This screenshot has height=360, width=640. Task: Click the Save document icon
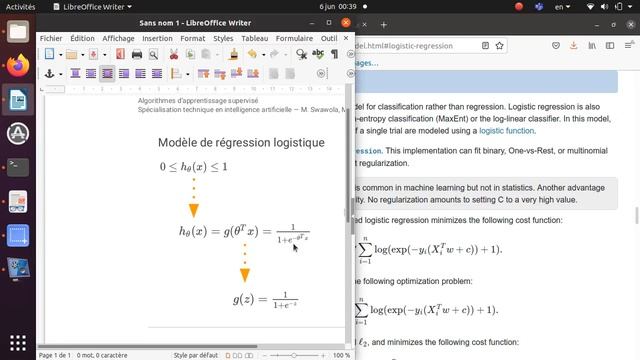pyautogui.click(x=93, y=54)
